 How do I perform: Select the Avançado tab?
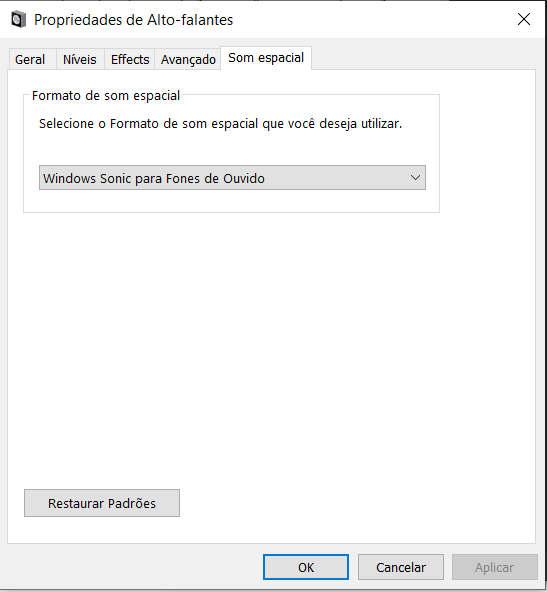188,59
